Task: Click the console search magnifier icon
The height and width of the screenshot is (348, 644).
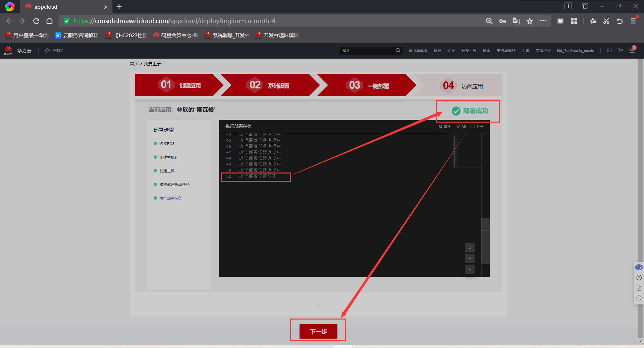Action: (x=398, y=51)
